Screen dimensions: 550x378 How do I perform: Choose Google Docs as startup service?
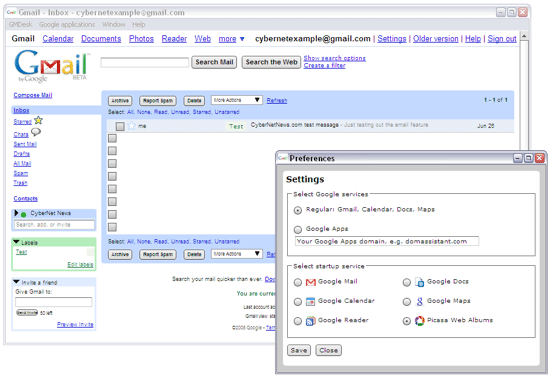[407, 282]
